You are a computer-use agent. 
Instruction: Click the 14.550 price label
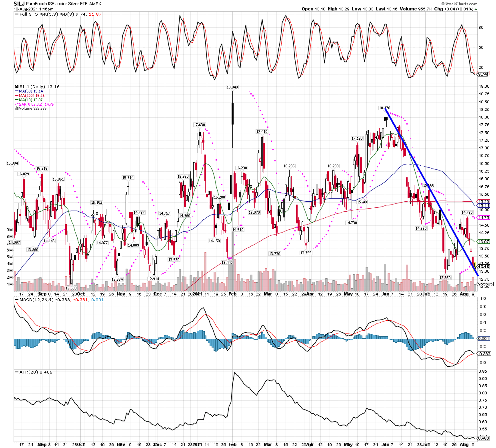coord(421,229)
